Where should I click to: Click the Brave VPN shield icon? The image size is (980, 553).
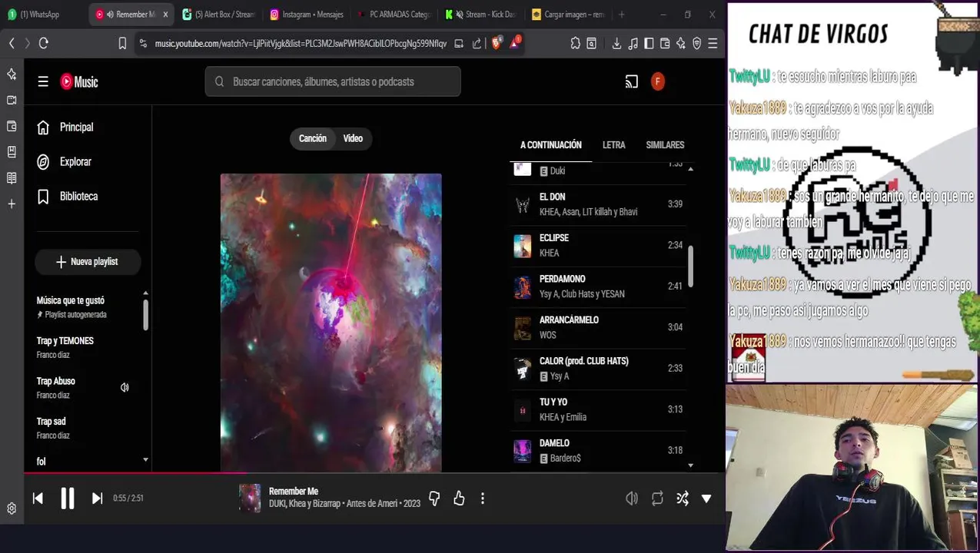click(697, 44)
